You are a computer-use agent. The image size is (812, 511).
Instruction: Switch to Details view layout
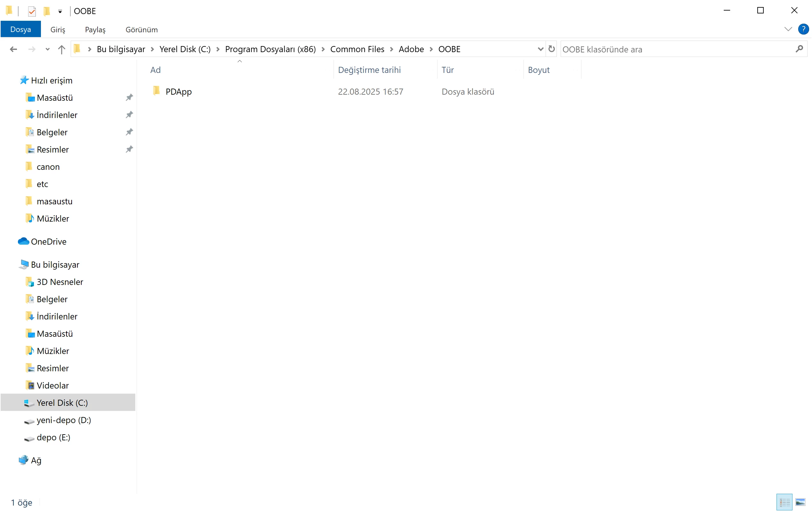click(x=784, y=502)
